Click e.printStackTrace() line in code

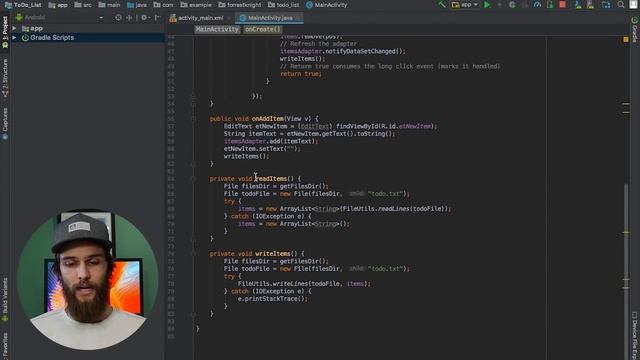click(273, 299)
